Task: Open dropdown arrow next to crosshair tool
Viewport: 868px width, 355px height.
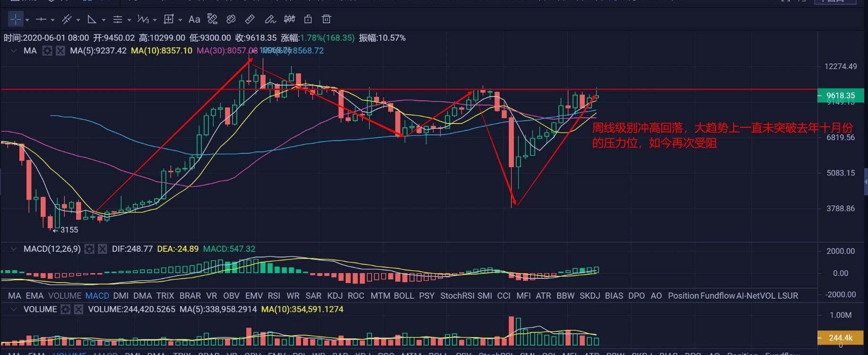Action: (27, 20)
